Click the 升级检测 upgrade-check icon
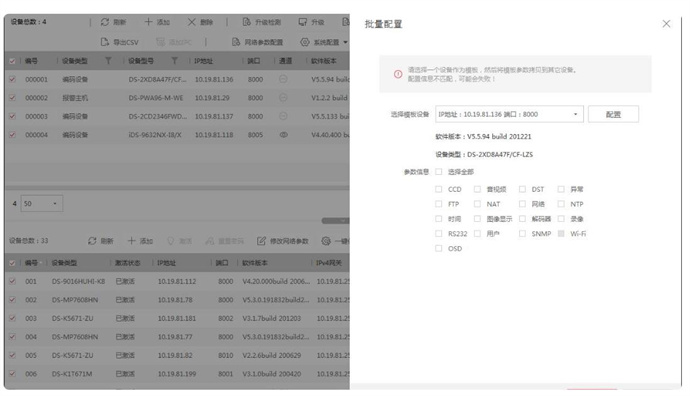Screen dimensions: 690x396 (x=246, y=22)
